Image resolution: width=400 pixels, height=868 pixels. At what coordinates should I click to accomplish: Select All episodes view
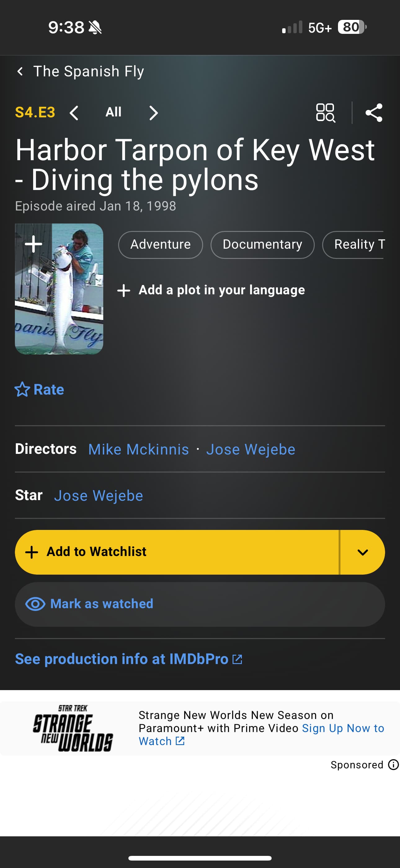click(113, 112)
